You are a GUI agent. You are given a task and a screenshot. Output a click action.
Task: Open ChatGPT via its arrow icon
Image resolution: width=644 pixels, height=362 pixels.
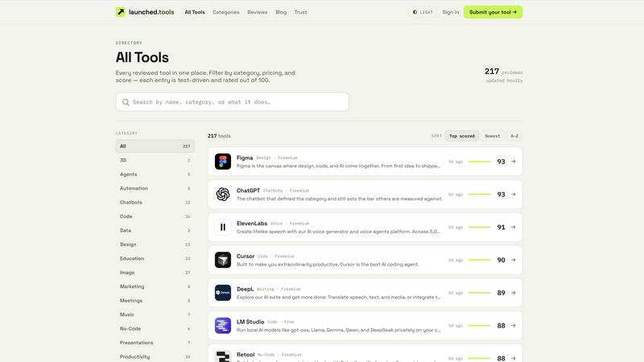[x=514, y=194]
